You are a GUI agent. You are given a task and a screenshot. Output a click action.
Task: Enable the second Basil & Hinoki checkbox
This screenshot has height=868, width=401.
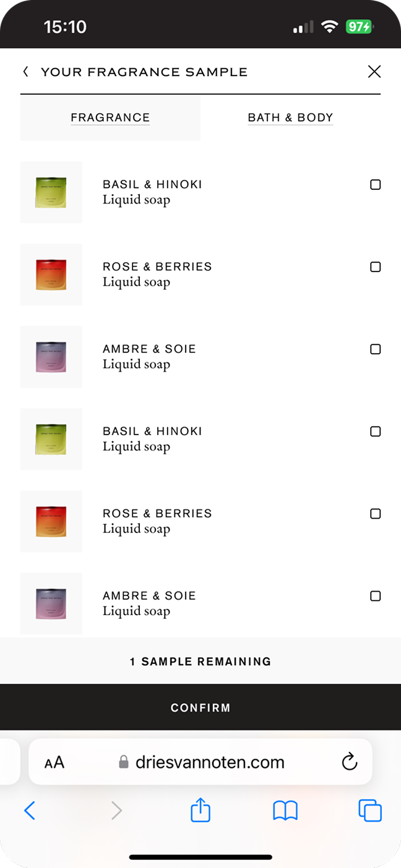coord(375,432)
